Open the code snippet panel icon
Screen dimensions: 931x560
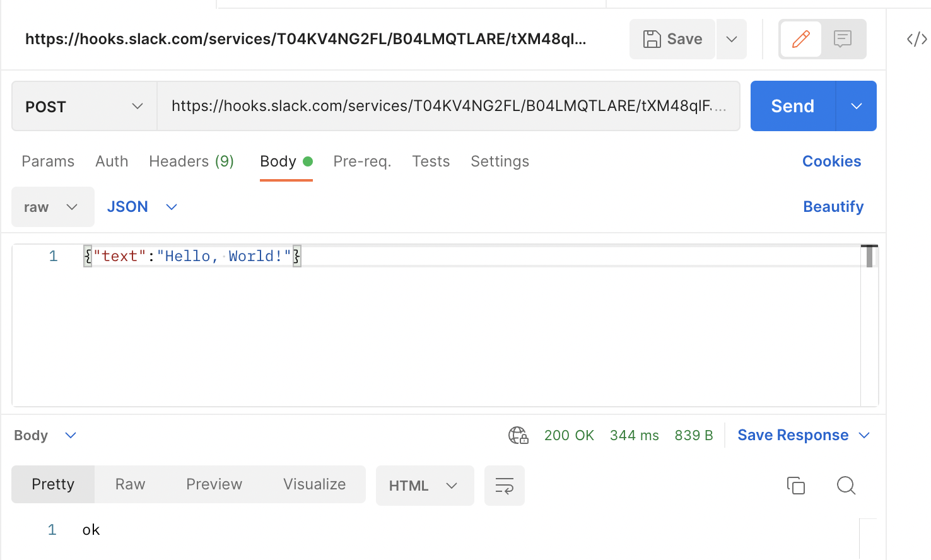(x=916, y=39)
